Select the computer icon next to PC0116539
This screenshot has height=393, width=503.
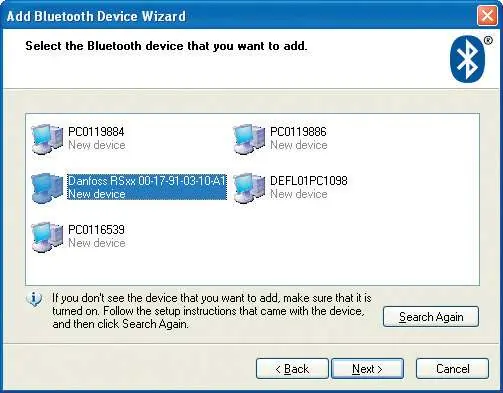(47, 237)
